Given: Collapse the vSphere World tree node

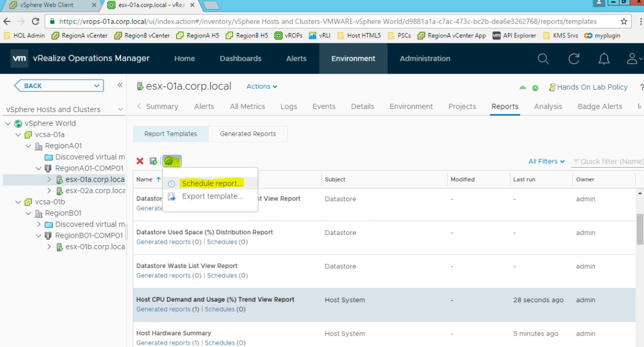Looking at the screenshot, I should (8, 123).
